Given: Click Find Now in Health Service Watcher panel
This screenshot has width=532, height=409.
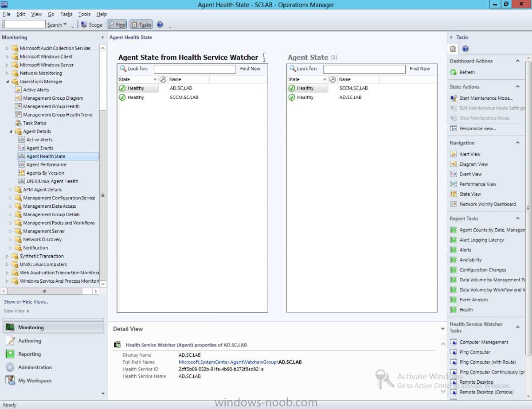Looking at the screenshot, I should (x=250, y=69).
